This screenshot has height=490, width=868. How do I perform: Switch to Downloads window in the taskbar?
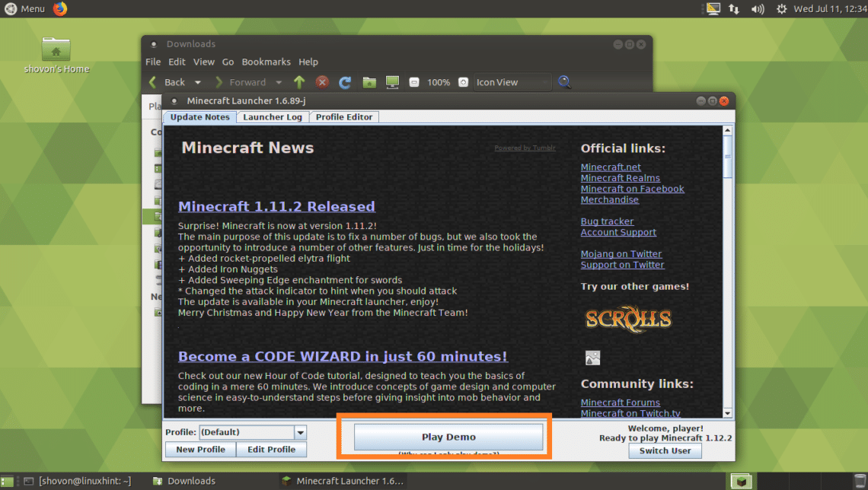pyautogui.click(x=184, y=481)
